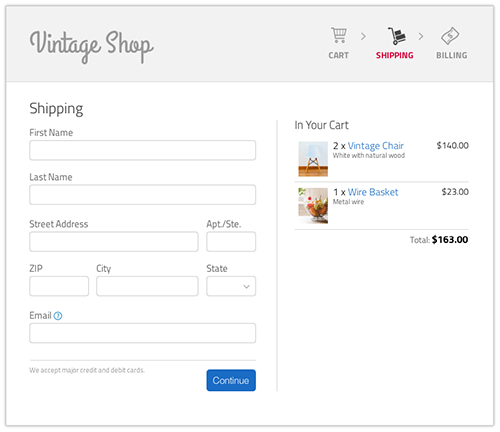Click the 'Shipping' page heading

click(x=56, y=109)
